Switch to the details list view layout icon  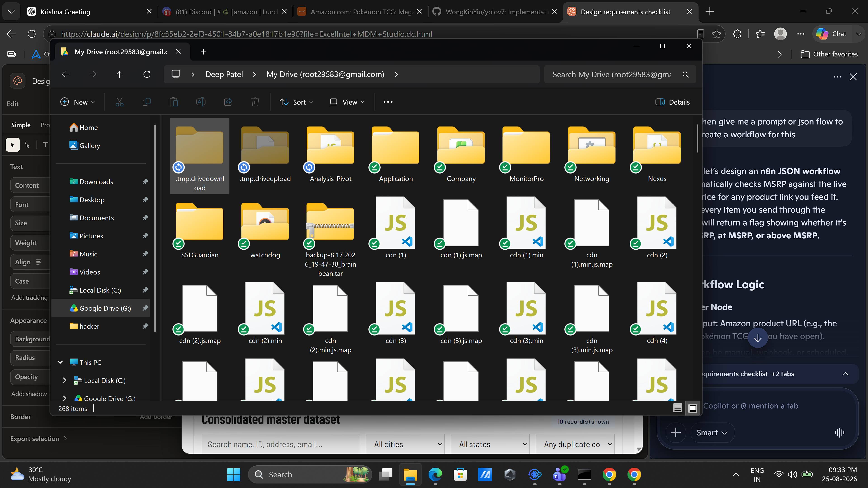(x=677, y=408)
